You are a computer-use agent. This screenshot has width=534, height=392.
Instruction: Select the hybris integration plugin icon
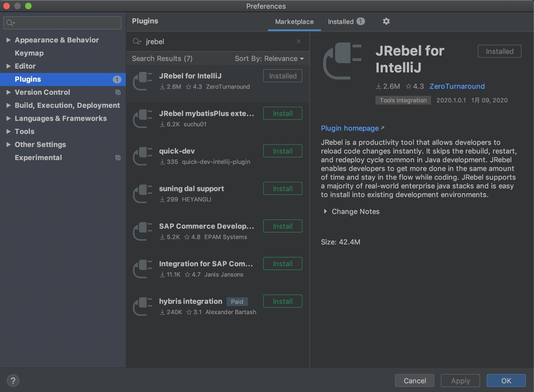(142, 307)
